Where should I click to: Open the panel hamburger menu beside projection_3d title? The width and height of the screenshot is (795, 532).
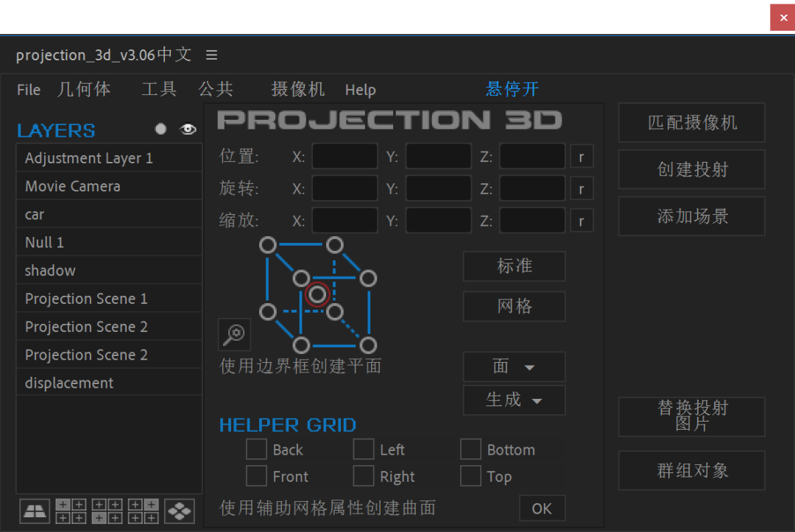pos(211,54)
